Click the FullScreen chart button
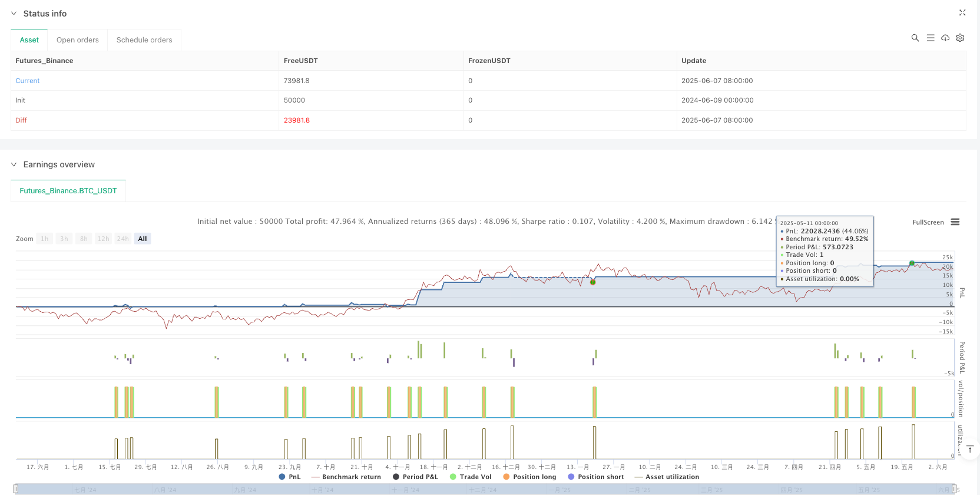This screenshot has width=980, height=495. tap(928, 222)
